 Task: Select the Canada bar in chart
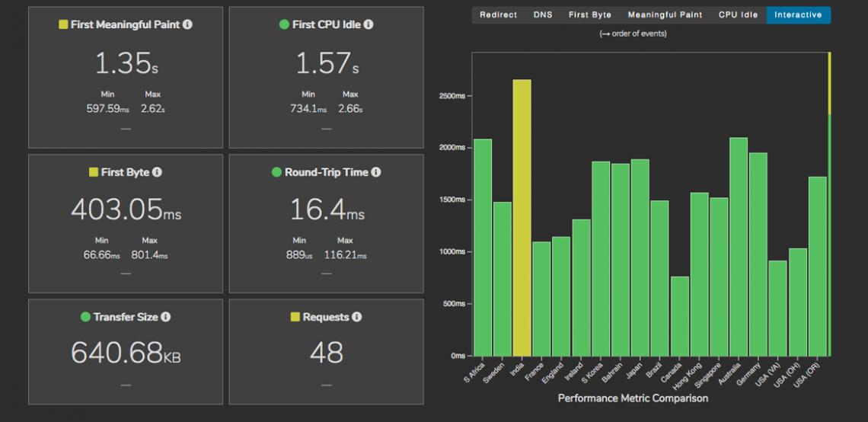coord(680,315)
